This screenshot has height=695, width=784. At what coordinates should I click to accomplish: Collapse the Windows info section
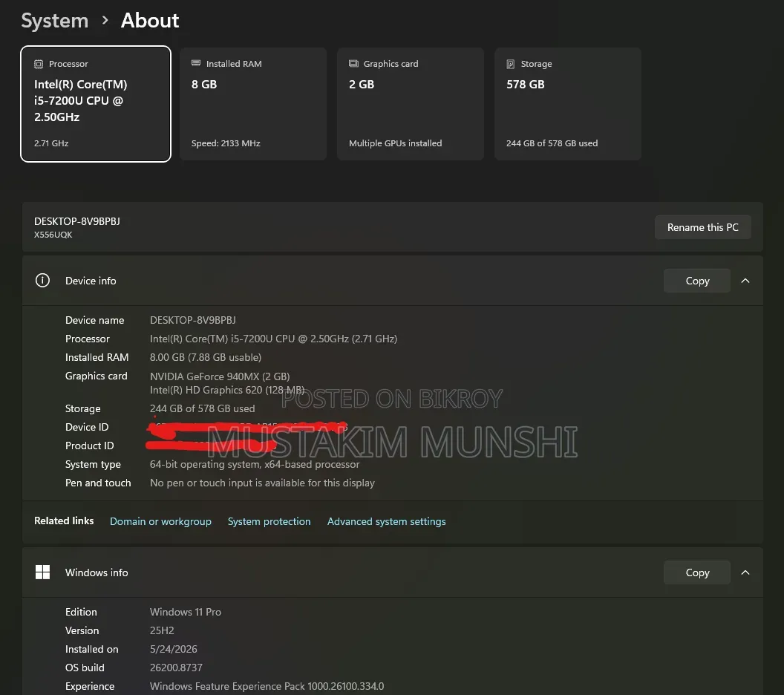(x=745, y=572)
